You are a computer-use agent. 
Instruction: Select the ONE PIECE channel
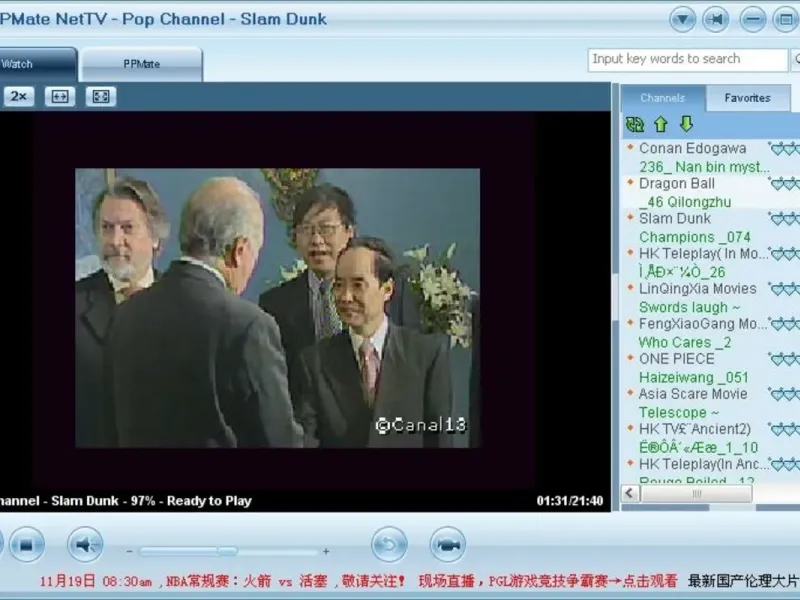click(677, 359)
